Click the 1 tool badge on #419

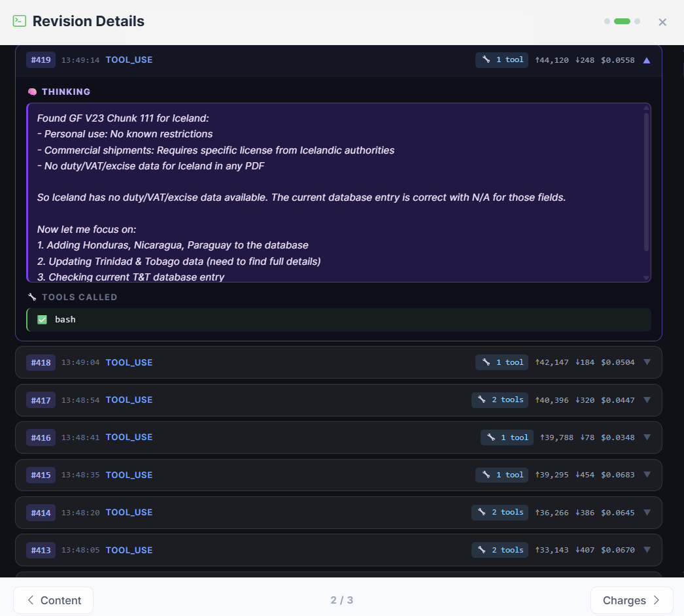(x=502, y=60)
